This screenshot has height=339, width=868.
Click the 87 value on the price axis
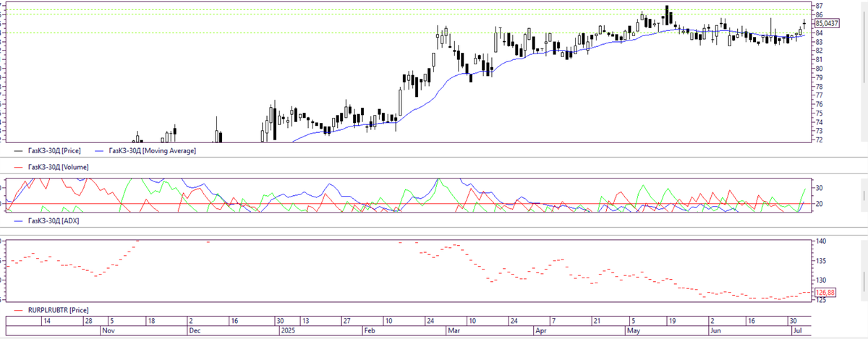click(820, 6)
